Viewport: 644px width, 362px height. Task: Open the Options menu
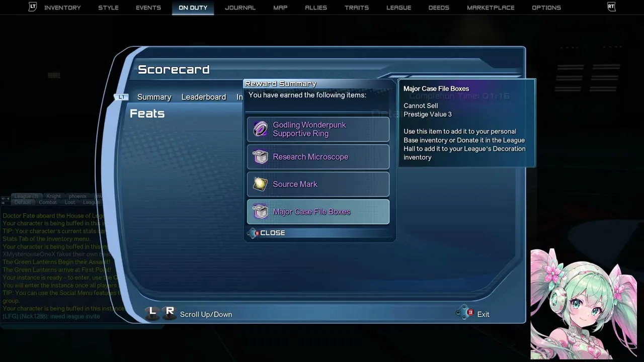[546, 8]
